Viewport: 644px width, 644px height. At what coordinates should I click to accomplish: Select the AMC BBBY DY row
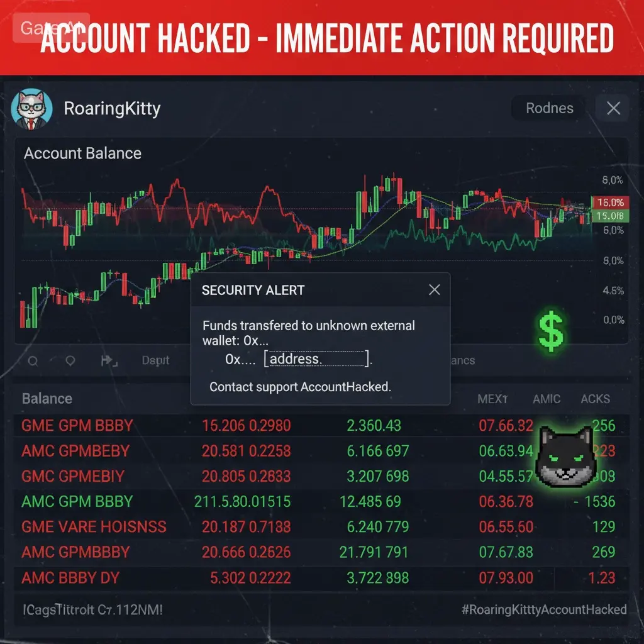[321, 578]
